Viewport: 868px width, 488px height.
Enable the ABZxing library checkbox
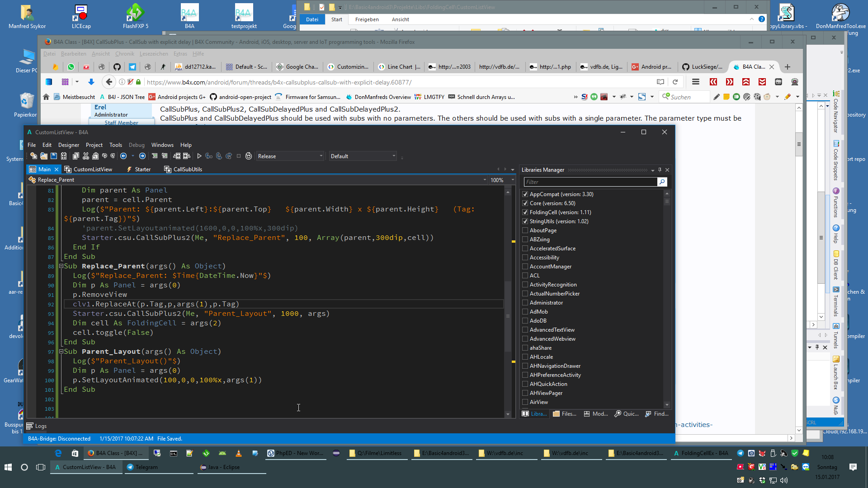coord(525,239)
